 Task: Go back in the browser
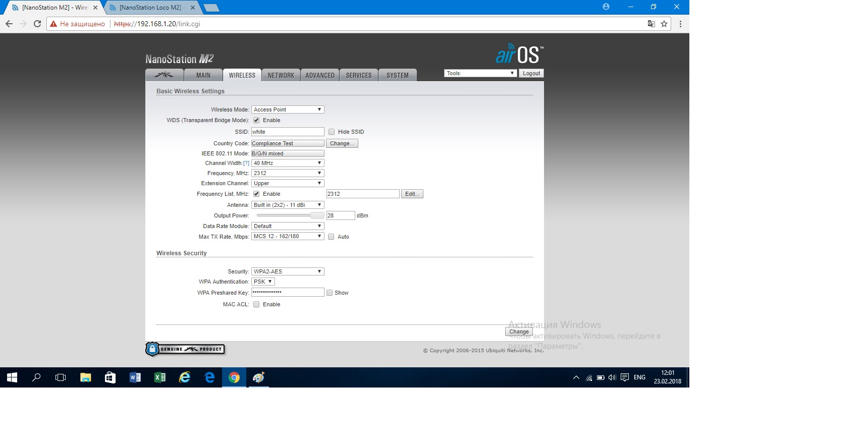click(9, 24)
